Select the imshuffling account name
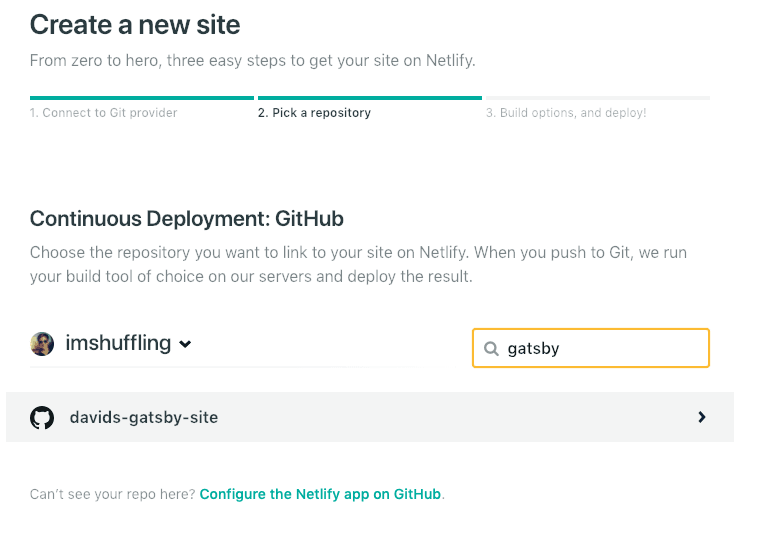 pyautogui.click(x=118, y=343)
